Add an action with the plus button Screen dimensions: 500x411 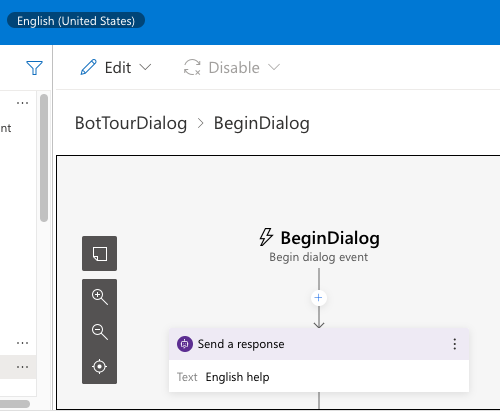click(319, 298)
